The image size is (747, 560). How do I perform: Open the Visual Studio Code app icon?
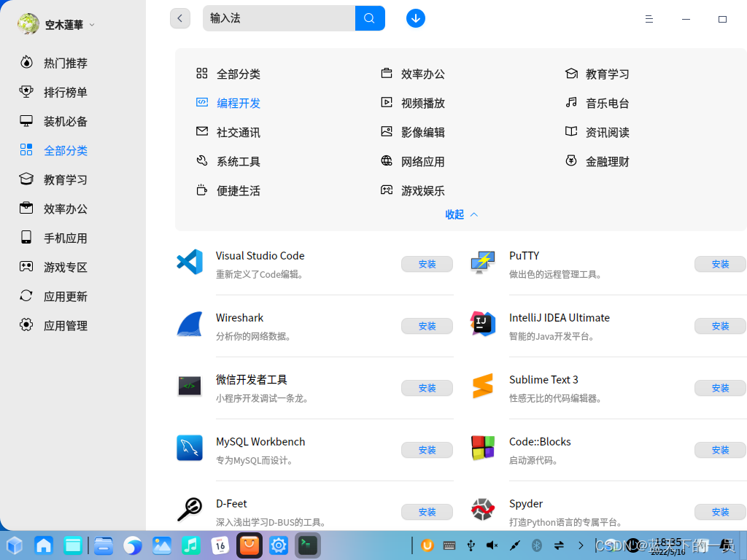[x=190, y=262]
